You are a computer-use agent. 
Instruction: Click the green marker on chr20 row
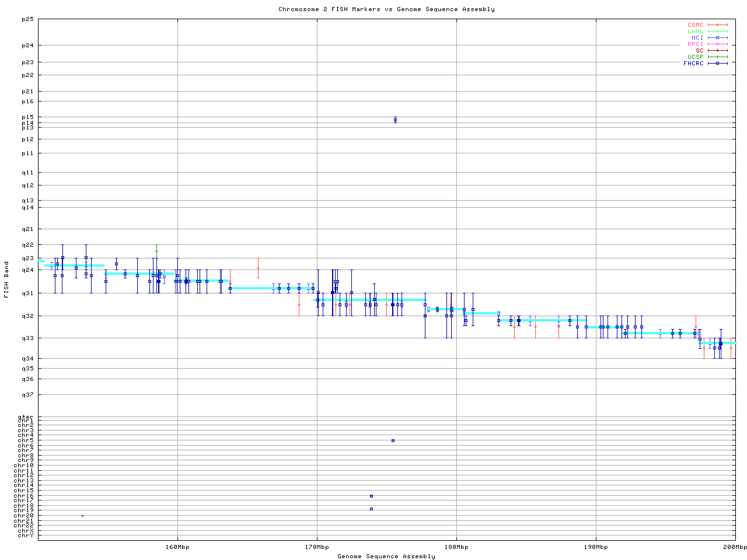(82, 516)
